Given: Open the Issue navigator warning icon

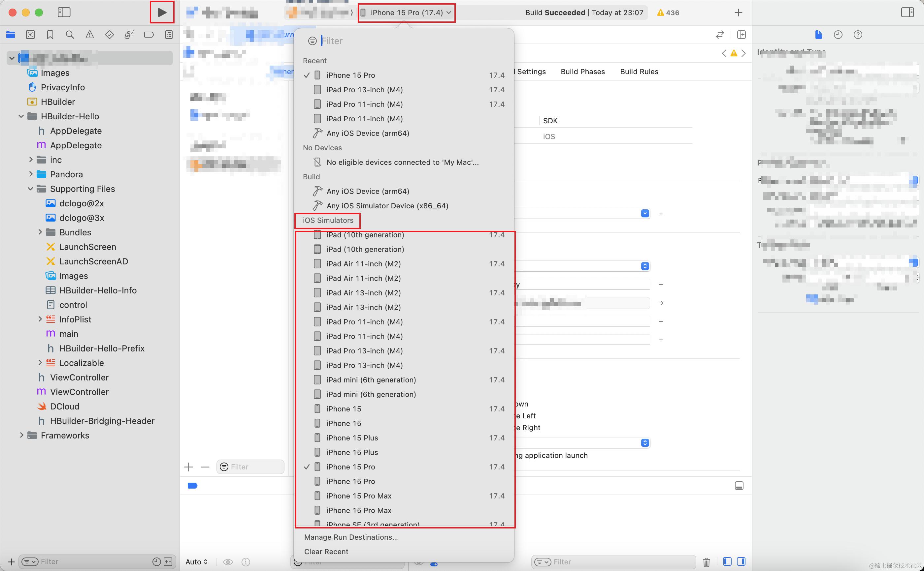Looking at the screenshot, I should pyautogui.click(x=89, y=35).
